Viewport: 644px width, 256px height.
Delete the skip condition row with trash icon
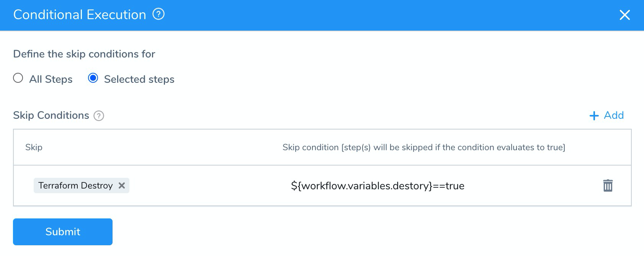click(x=608, y=185)
